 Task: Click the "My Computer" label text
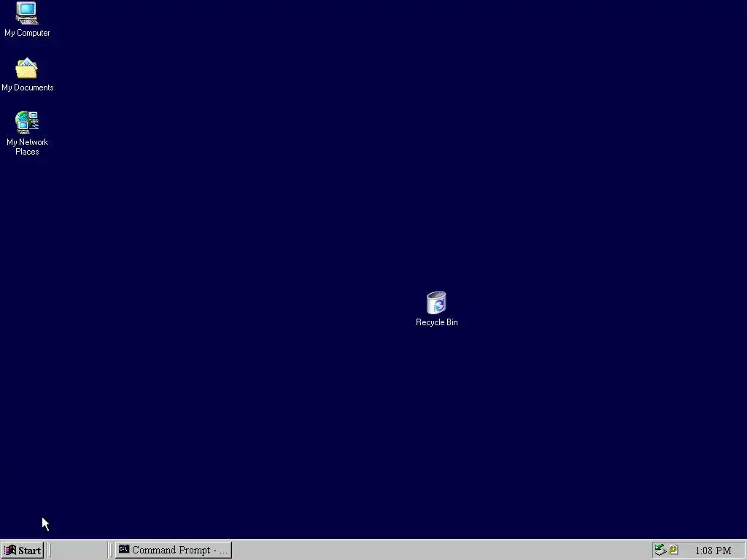click(27, 33)
